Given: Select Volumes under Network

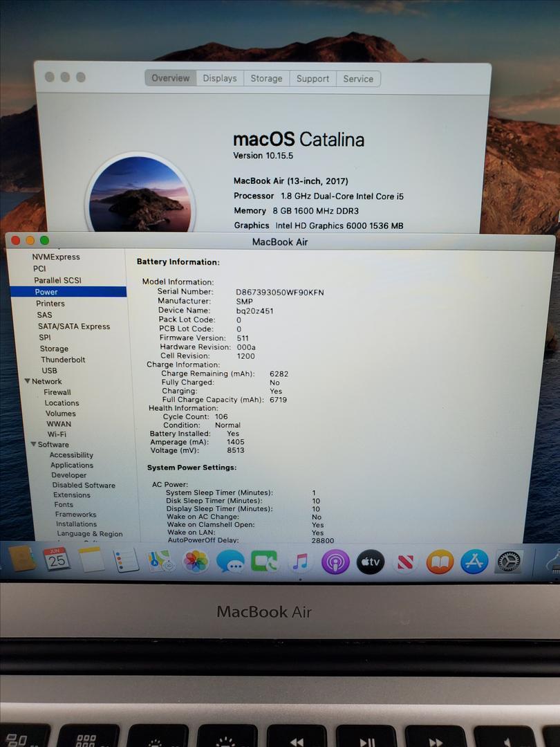Looking at the screenshot, I should click(x=60, y=414).
